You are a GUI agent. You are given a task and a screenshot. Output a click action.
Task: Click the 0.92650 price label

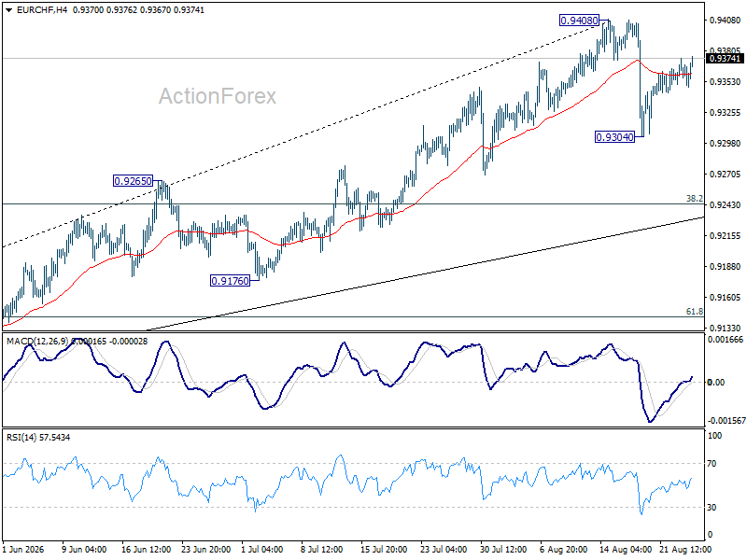(133, 181)
